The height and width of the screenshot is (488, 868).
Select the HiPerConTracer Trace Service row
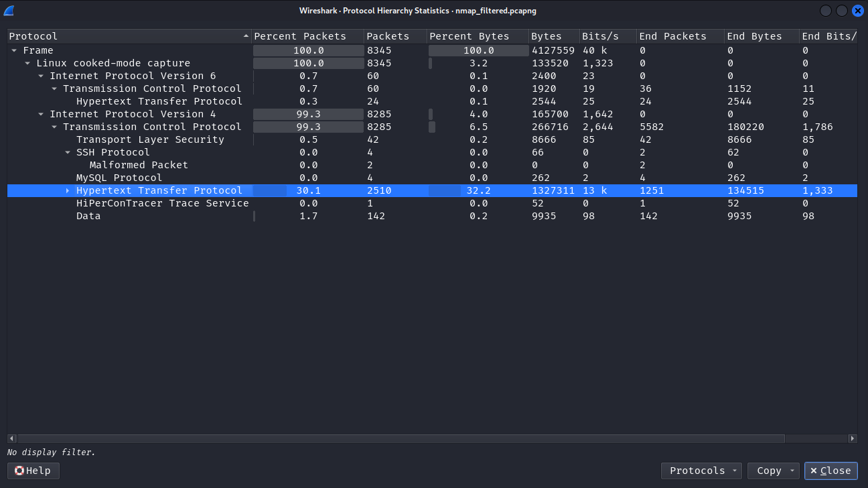tap(162, 203)
